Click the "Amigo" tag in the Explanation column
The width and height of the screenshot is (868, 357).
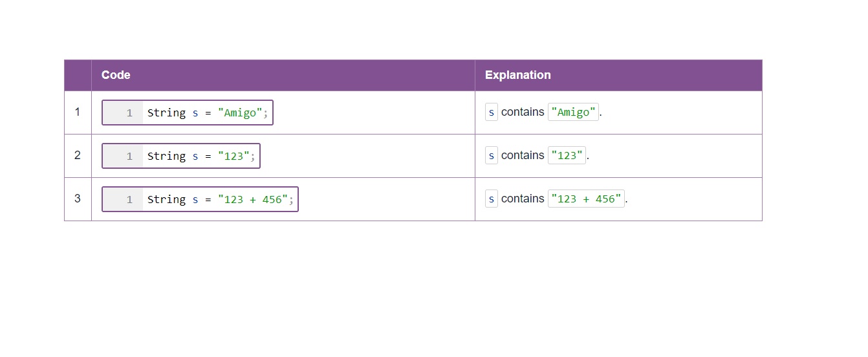(573, 112)
